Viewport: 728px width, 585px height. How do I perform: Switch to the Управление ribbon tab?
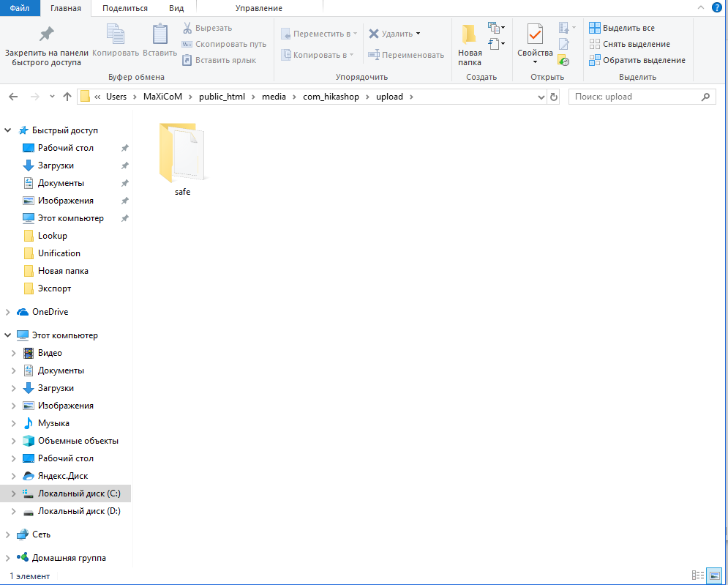tap(258, 8)
